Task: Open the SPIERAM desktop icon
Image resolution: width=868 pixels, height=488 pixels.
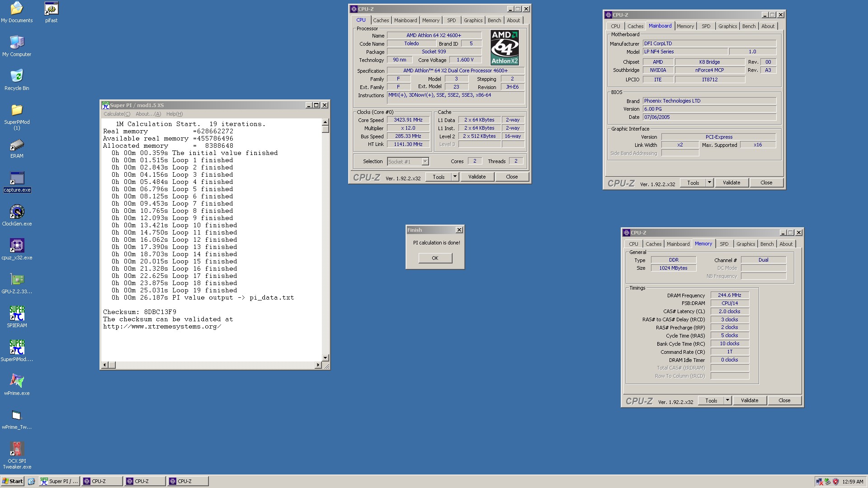Action: 17,317
